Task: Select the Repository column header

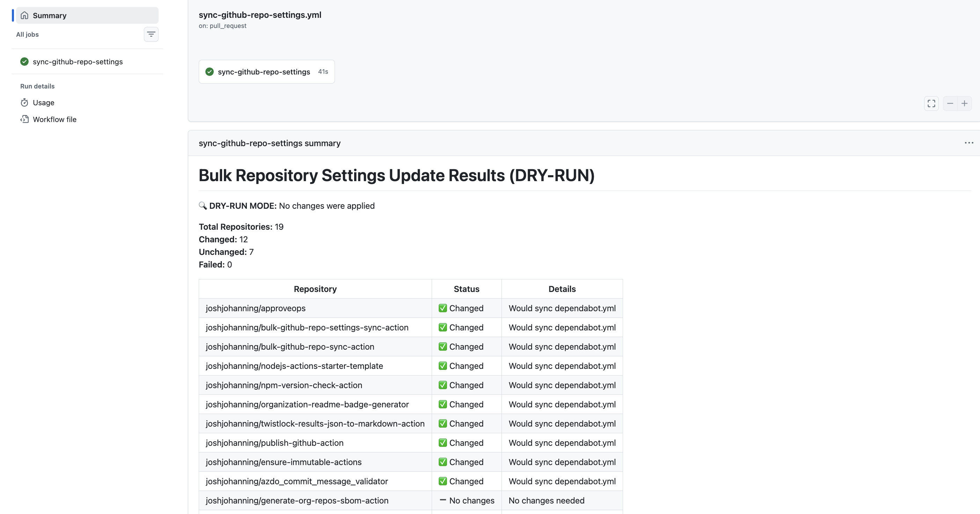Action: pos(315,288)
